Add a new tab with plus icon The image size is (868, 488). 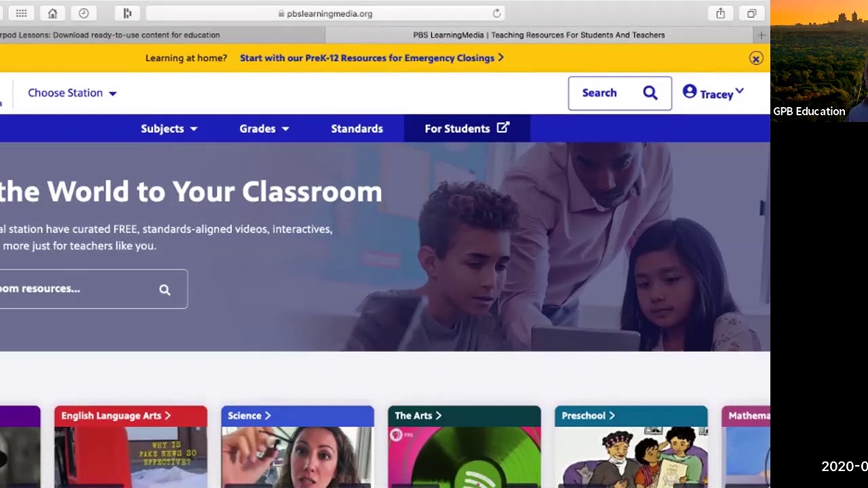(761, 35)
